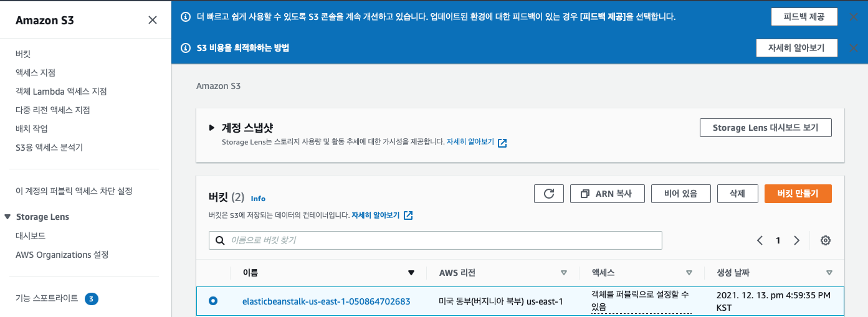Sort by 액세스 column arrow

coord(689,273)
